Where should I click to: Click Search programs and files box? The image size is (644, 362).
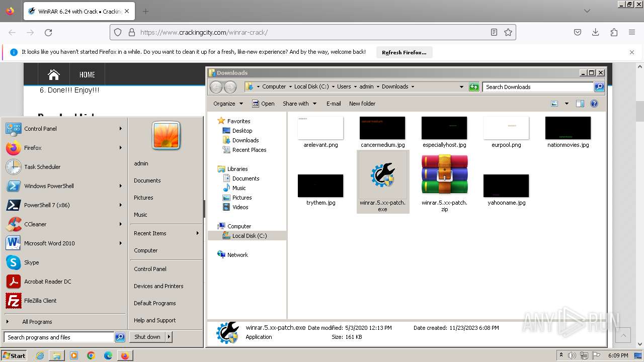coord(59,337)
